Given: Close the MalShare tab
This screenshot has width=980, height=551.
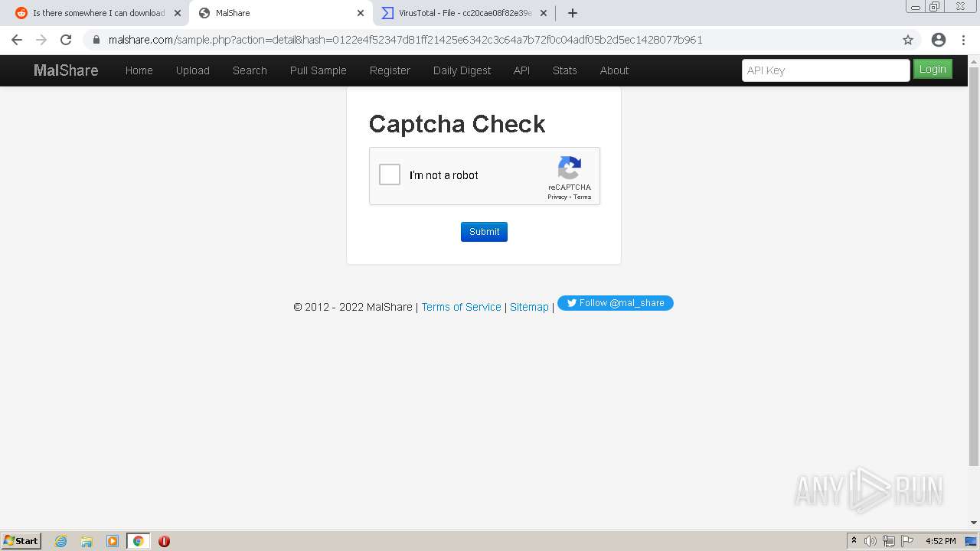Looking at the screenshot, I should coord(361,13).
